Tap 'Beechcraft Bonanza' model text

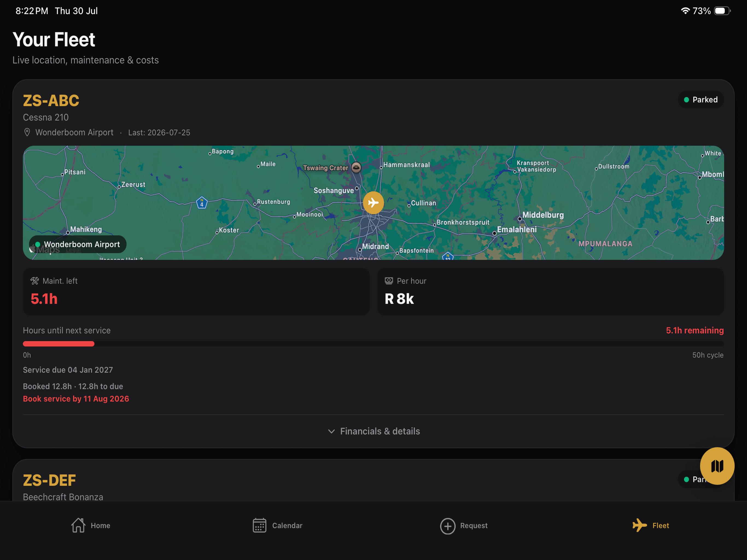tap(63, 497)
